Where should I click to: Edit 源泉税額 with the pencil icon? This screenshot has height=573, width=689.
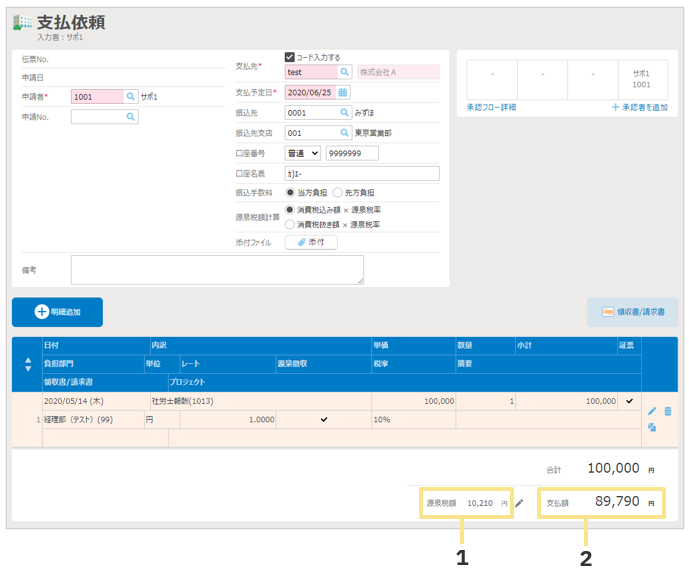[519, 503]
